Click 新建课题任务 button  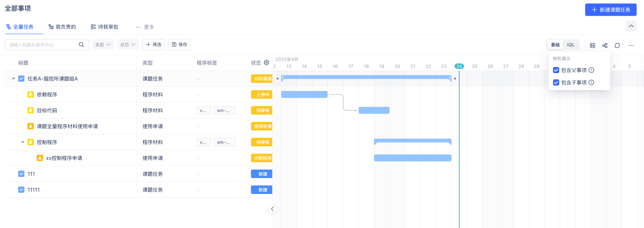click(611, 10)
